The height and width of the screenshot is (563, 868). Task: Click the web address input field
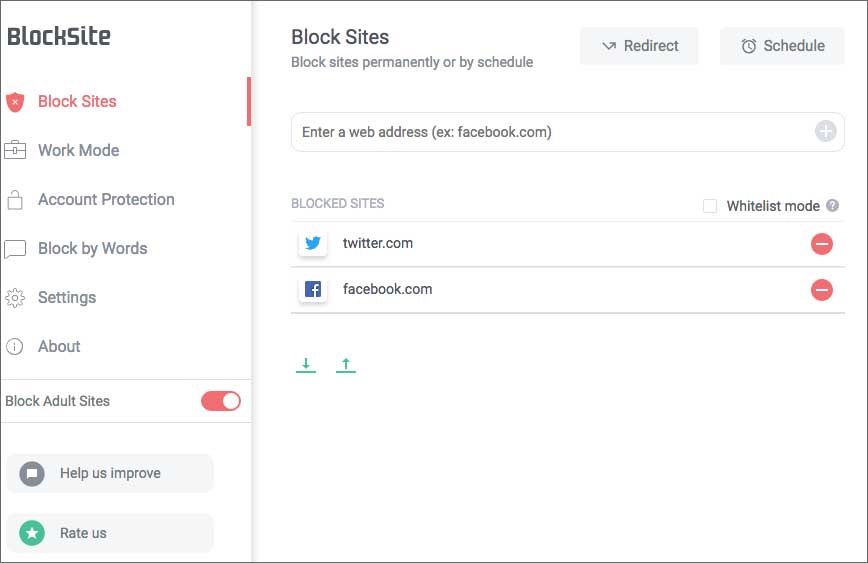click(x=567, y=132)
